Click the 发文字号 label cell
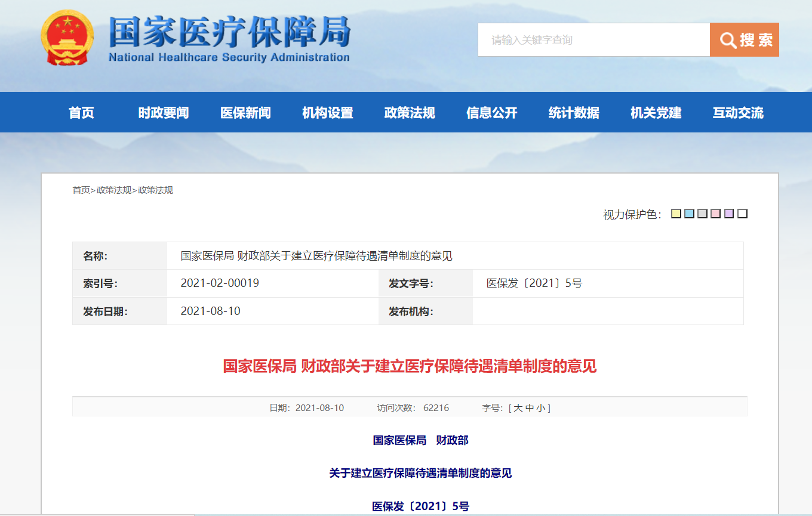This screenshot has width=812, height=516. [x=425, y=283]
